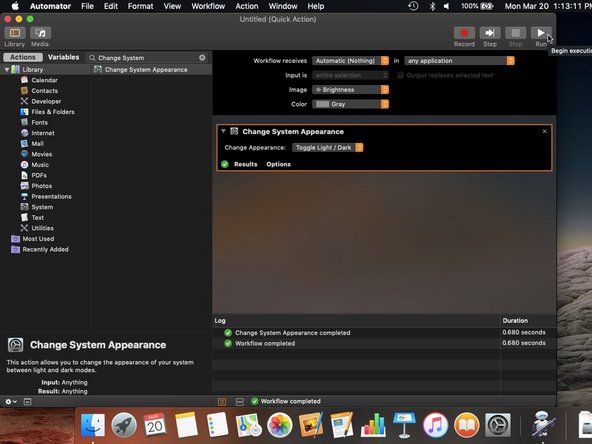Open System Preferences from the Dock

[x=498, y=425]
